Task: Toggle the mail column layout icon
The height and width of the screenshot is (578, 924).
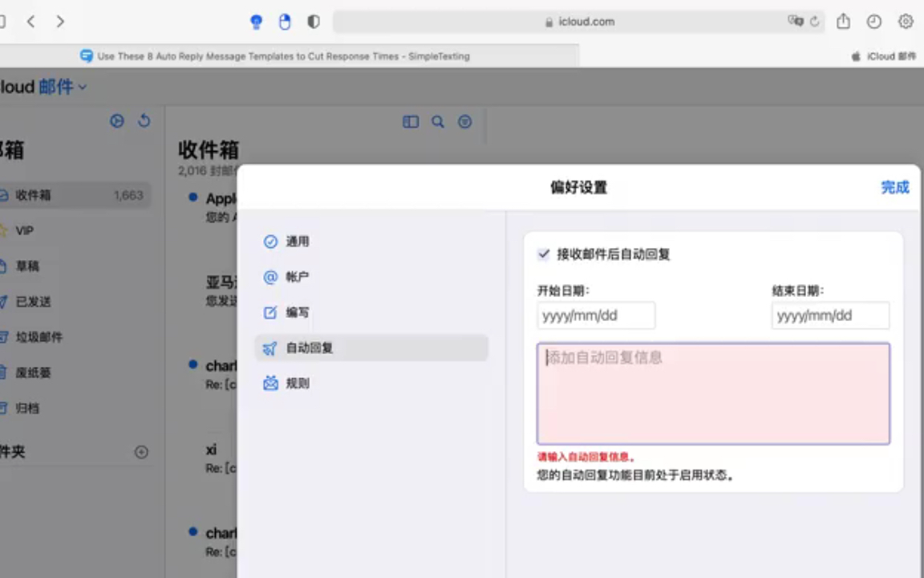Action: tap(410, 121)
